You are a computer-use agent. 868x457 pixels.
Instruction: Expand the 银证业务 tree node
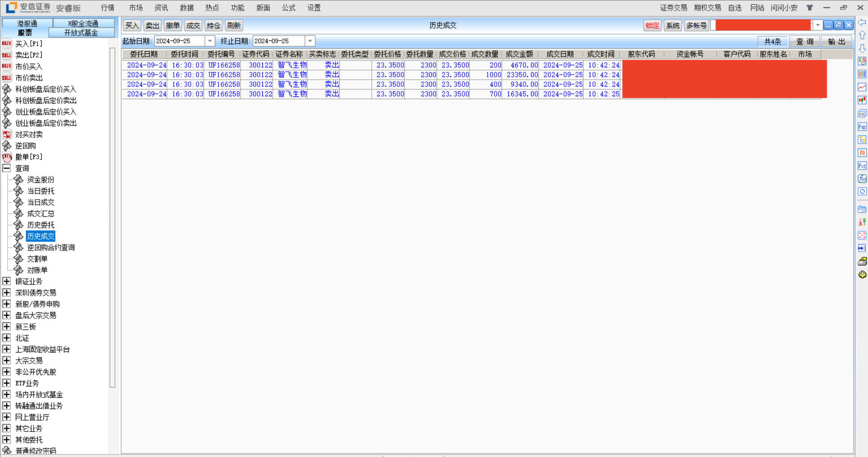click(x=6, y=281)
